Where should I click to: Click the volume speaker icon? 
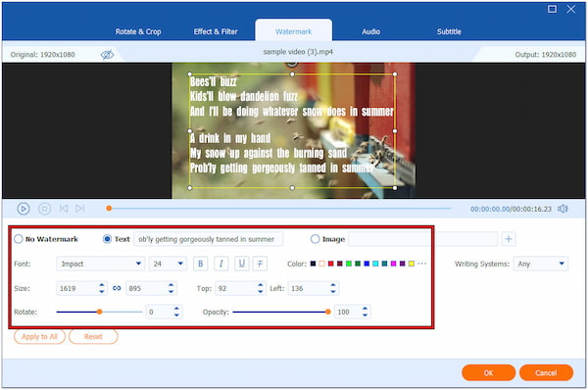pos(563,209)
